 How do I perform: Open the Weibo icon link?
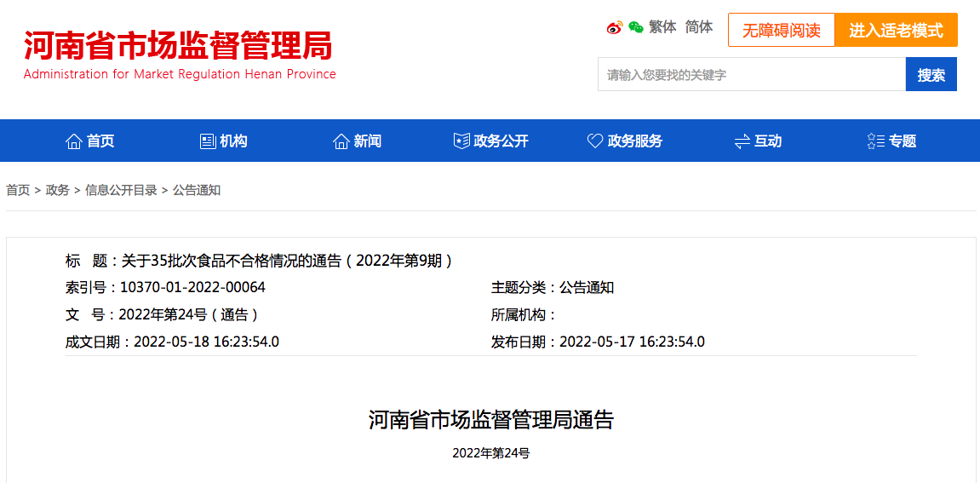[615, 27]
